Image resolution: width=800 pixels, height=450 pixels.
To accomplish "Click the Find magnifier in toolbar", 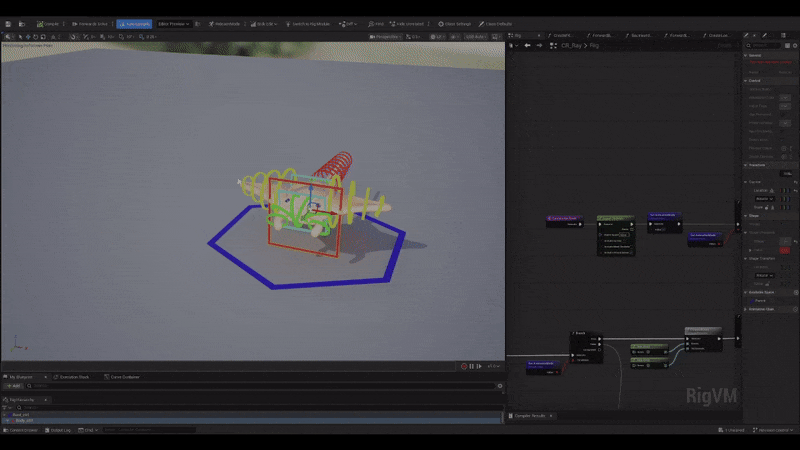I will point(376,24).
